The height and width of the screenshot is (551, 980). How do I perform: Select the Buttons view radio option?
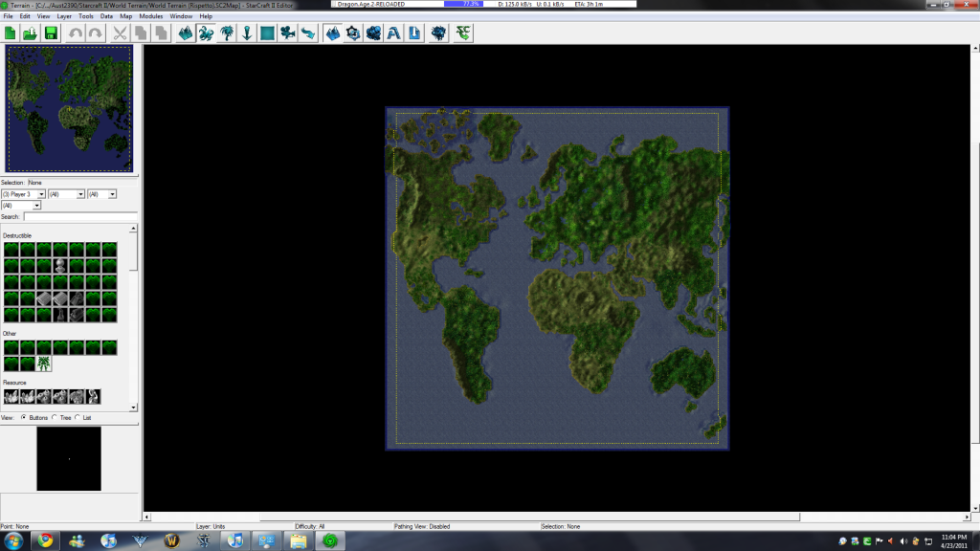coord(24,417)
